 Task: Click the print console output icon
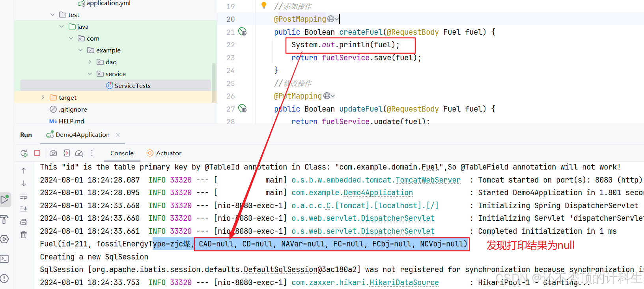[24, 222]
